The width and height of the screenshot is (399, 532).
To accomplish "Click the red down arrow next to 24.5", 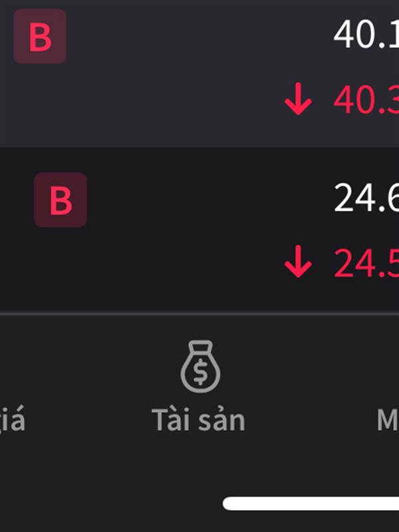I will click(x=298, y=262).
